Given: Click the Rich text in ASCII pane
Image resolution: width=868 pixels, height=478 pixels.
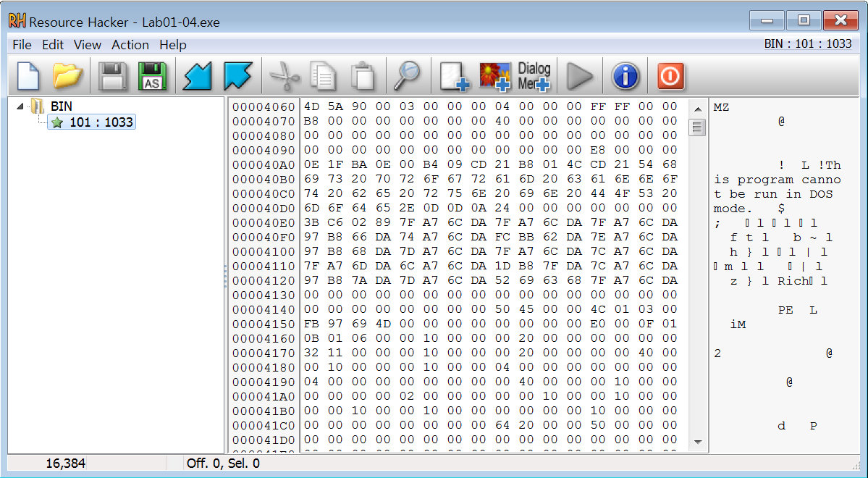Looking at the screenshot, I should 793,281.
